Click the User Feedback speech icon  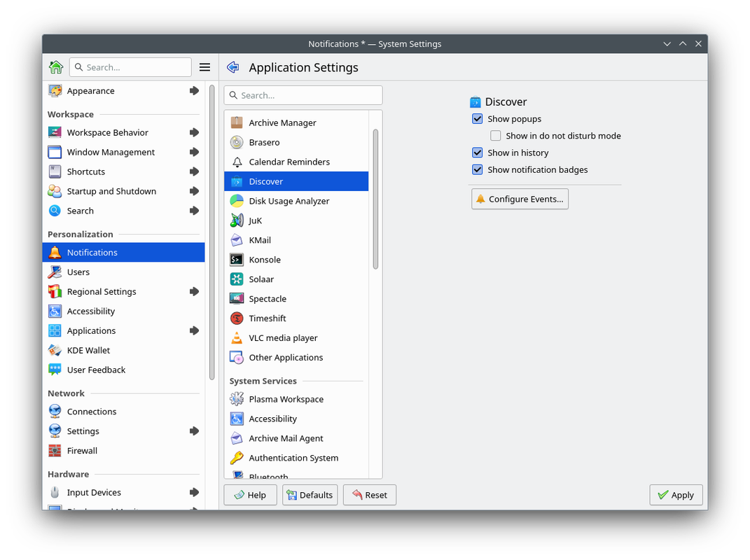click(x=55, y=370)
